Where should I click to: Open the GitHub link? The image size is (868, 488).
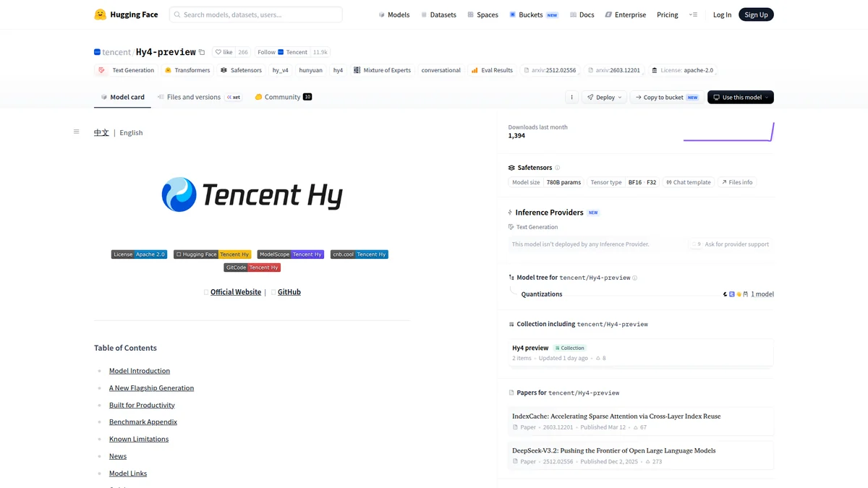289,292
